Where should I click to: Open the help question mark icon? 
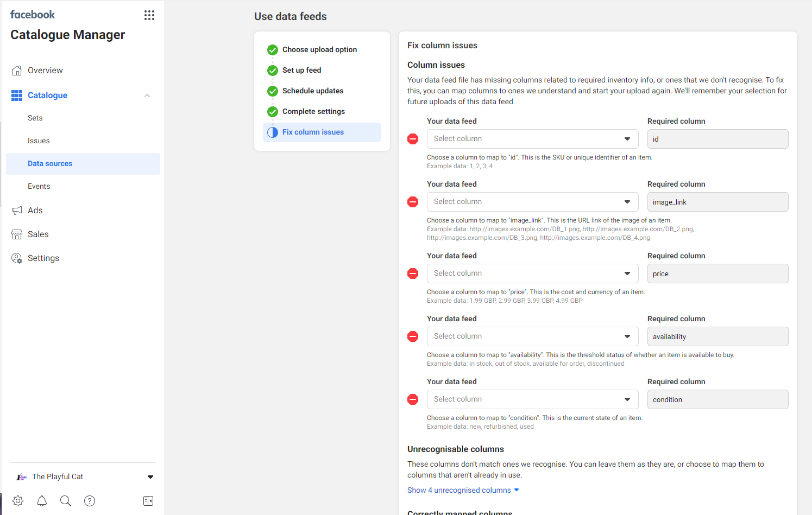[x=90, y=501]
